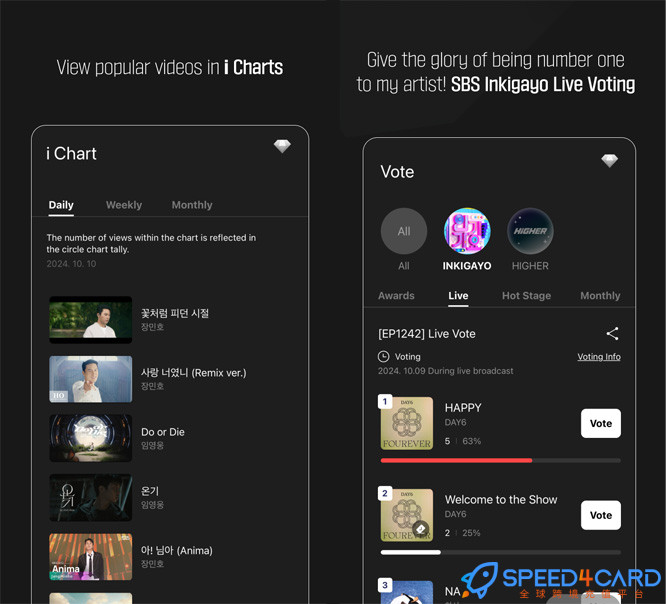Click the rank 2 badge
The width and height of the screenshot is (666, 604).
point(385,493)
